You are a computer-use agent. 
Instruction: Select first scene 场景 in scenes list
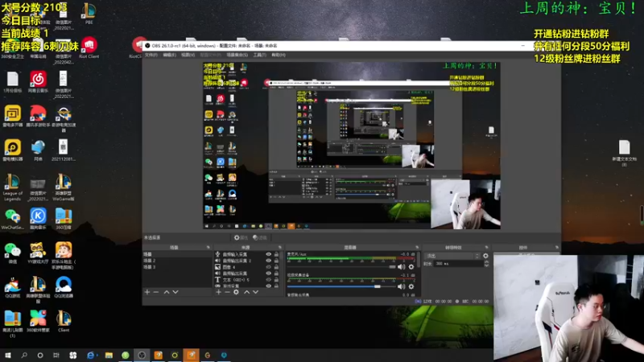[177, 254]
